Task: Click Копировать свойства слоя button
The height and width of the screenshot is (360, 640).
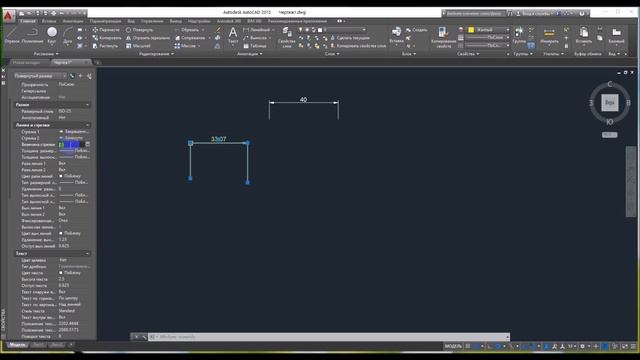Action: tap(358, 46)
